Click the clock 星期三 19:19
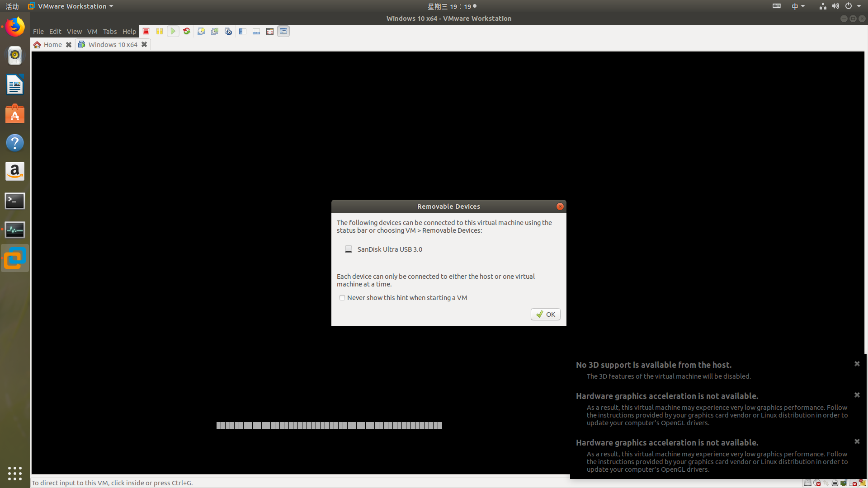The image size is (868, 488). tap(452, 6)
